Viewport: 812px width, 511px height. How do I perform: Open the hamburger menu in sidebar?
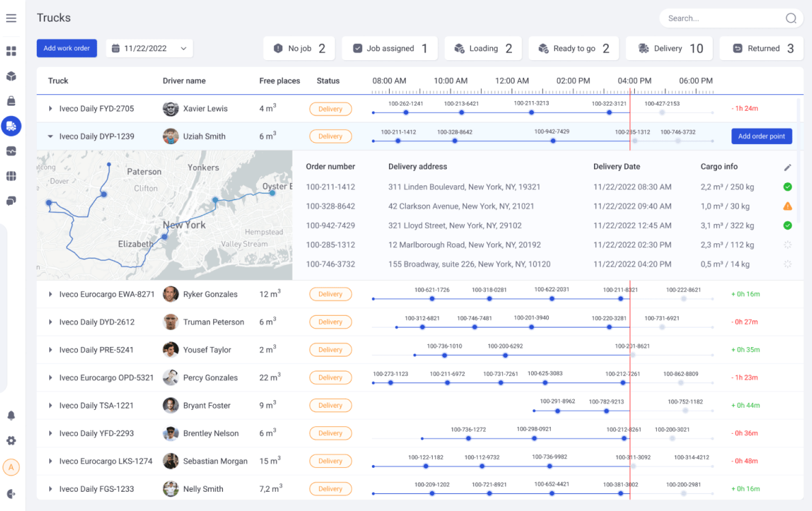pos(11,18)
